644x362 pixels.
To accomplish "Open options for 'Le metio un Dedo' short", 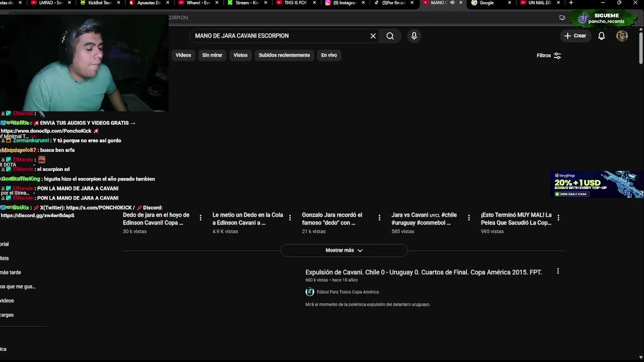I will (290, 218).
